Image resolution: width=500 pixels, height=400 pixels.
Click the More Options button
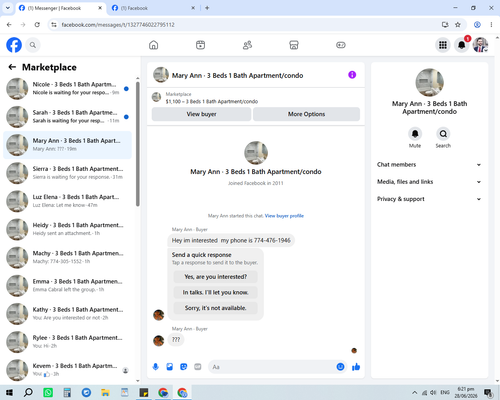pos(306,114)
